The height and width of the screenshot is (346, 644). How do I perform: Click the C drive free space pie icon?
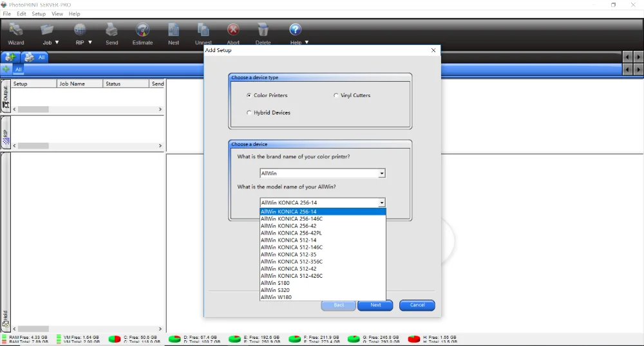pos(115,339)
